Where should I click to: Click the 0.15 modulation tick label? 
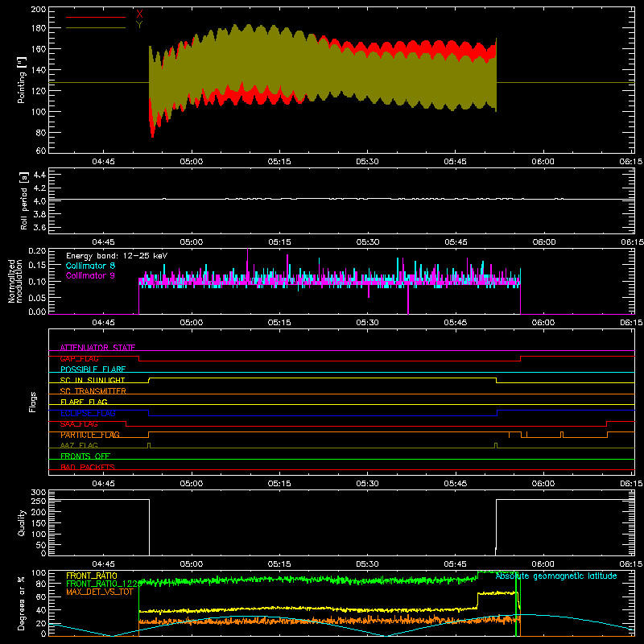click(37, 265)
